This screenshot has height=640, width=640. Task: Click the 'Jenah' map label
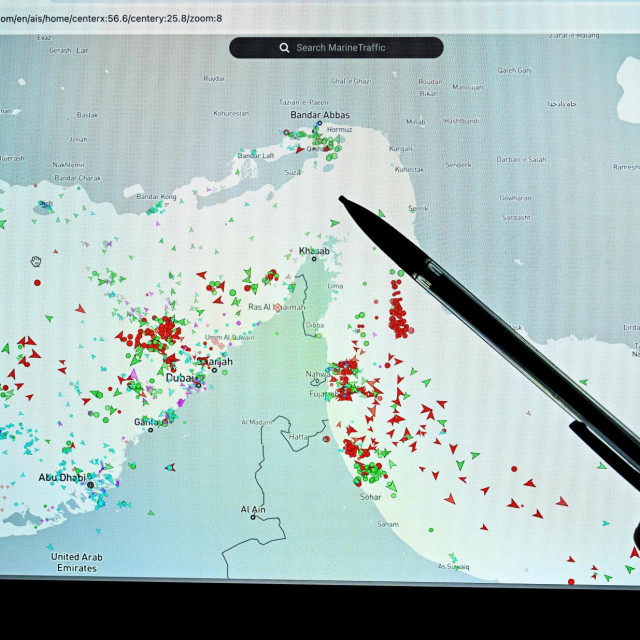(78, 140)
